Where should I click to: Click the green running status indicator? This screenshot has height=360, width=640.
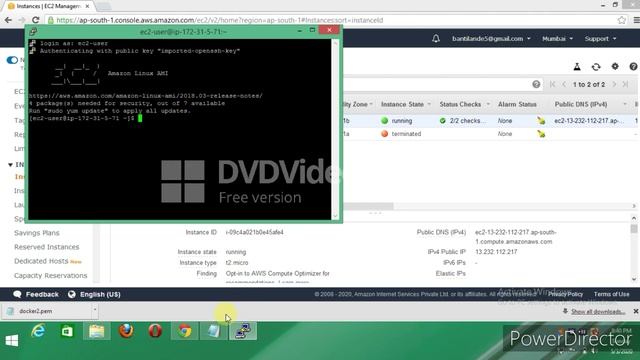click(384, 120)
